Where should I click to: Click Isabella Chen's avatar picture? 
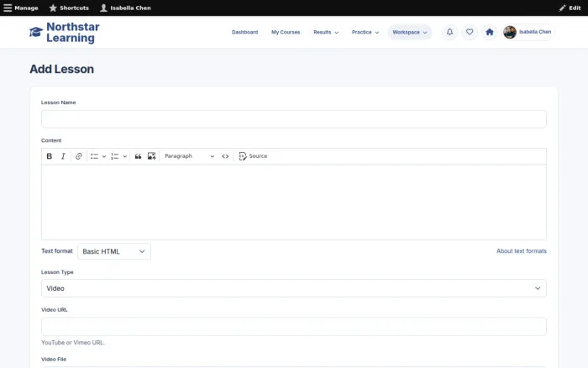coord(510,32)
